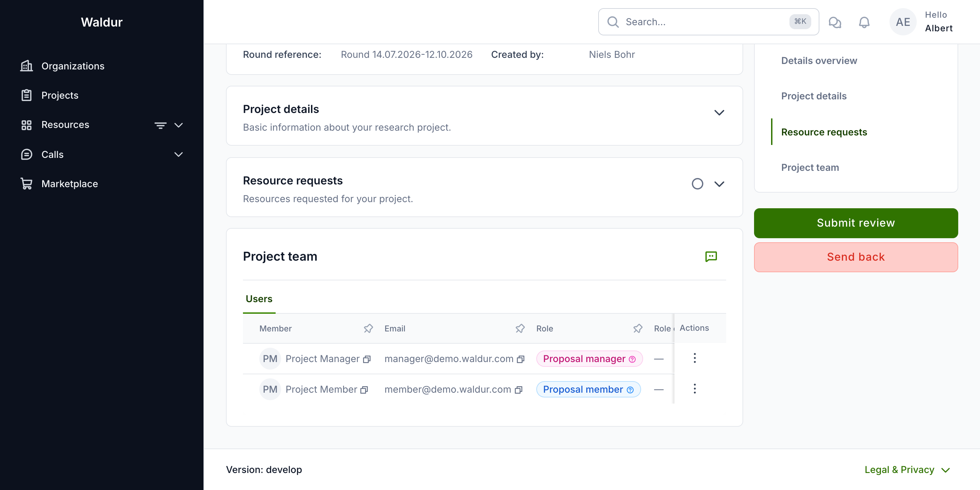Go to Project team in side navigation
Image resolution: width=980 pixels, height=490 pixels.
[x=810, y=167]
